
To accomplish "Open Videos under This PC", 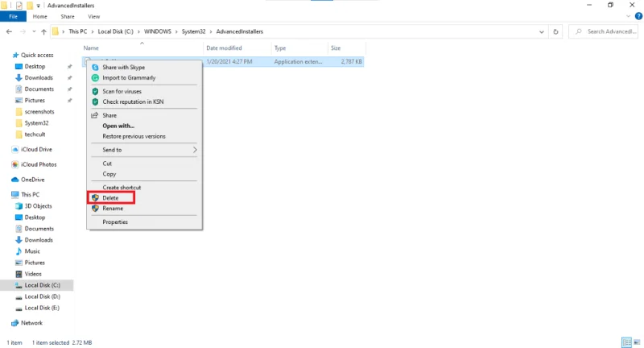I will pos(33,274).
